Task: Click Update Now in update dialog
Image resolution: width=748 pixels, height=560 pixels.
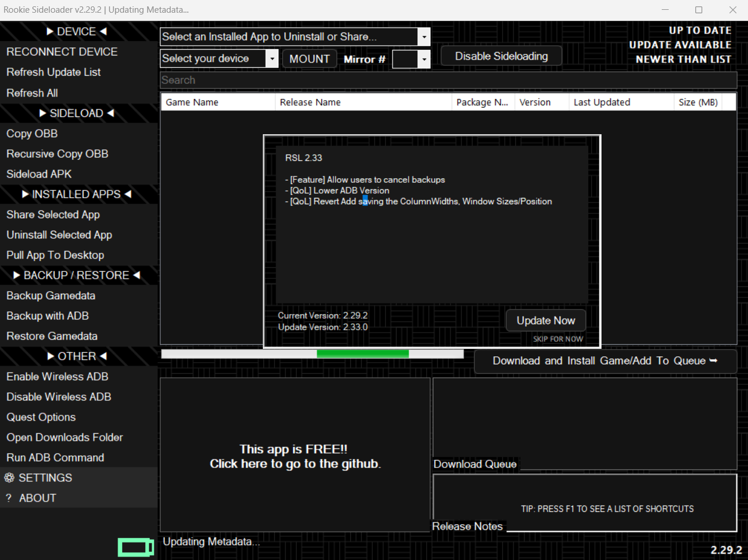Action: pyautogui.click(x=546, y=320)
